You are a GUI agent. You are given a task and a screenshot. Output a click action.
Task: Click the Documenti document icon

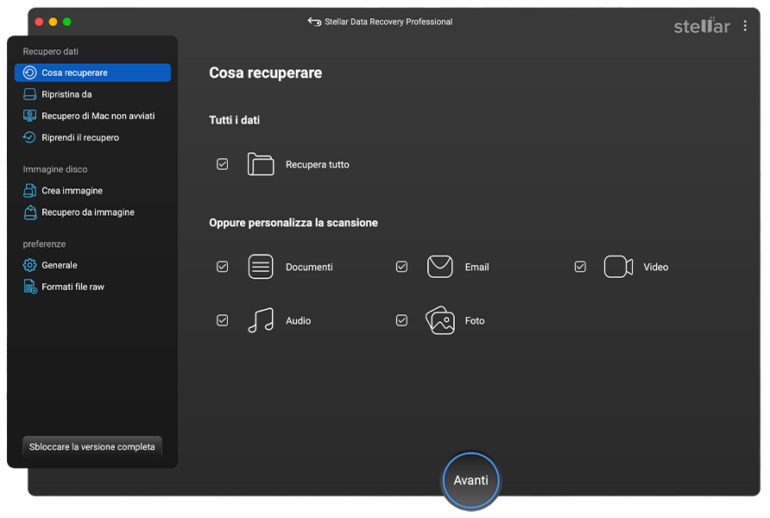click(x=261, y=267)
